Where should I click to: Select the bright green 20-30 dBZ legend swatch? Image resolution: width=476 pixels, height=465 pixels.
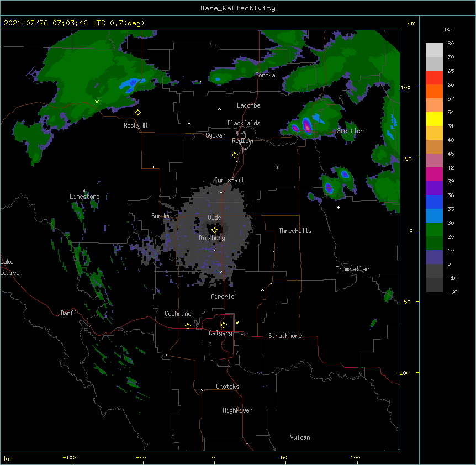(x=434, y=230)
